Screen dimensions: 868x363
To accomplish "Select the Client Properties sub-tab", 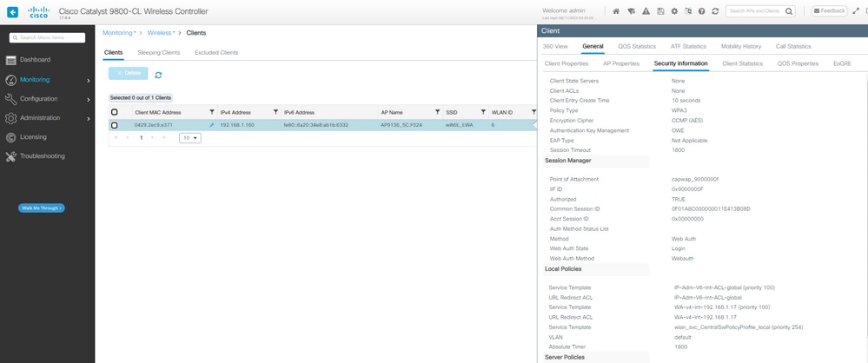I will tap(567, 63).
